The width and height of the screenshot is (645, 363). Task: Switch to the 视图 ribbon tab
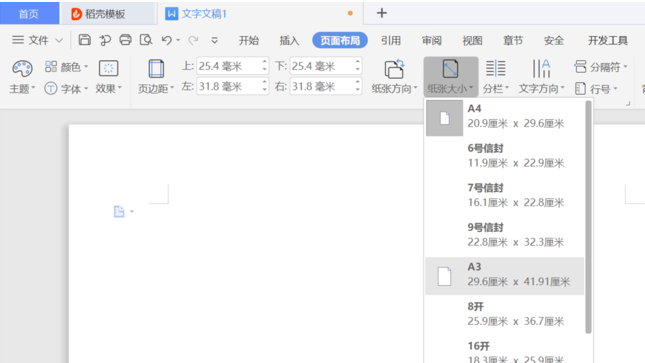tap(472, 40)
